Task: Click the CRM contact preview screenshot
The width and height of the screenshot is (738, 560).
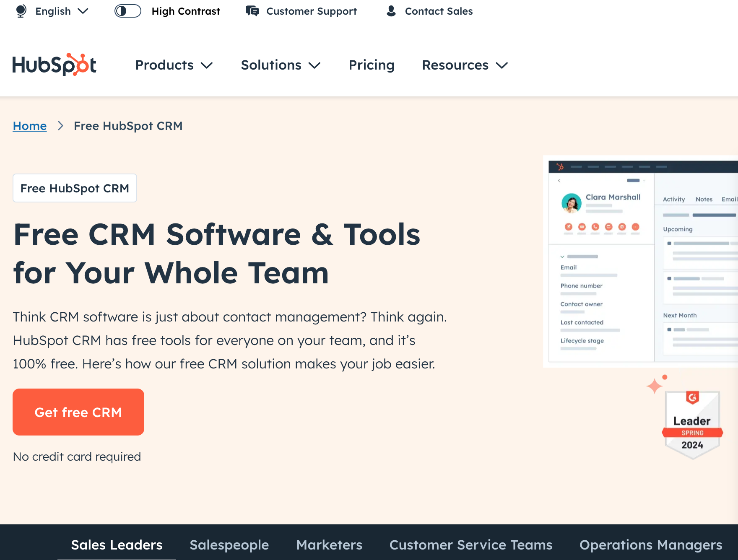Action: pos(641,262)
